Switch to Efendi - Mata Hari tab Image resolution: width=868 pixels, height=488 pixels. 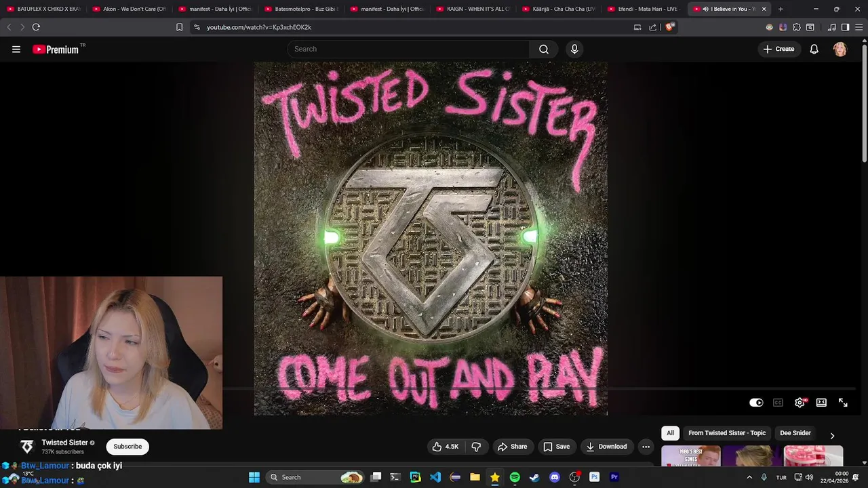pyautogui.click(x=646, y=9)
